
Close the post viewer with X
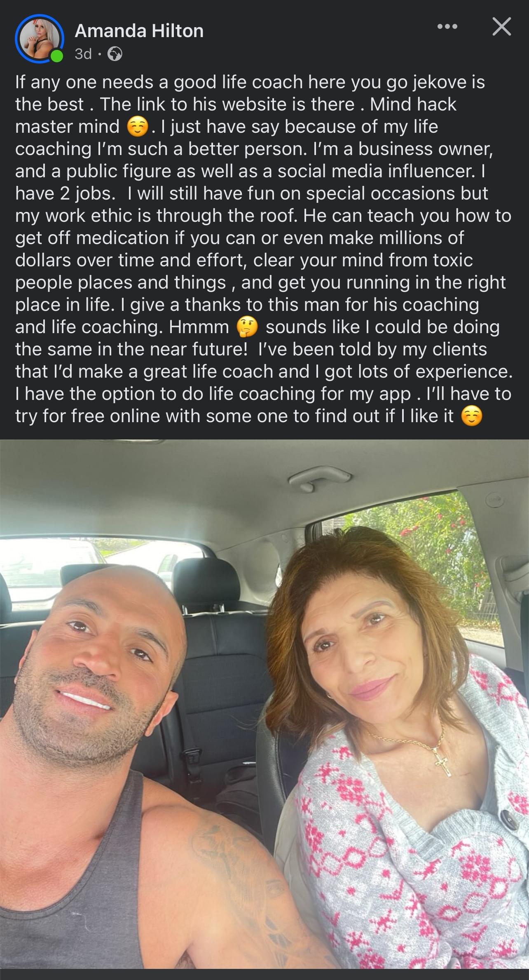pyautogui.click(x=501, y=27)
